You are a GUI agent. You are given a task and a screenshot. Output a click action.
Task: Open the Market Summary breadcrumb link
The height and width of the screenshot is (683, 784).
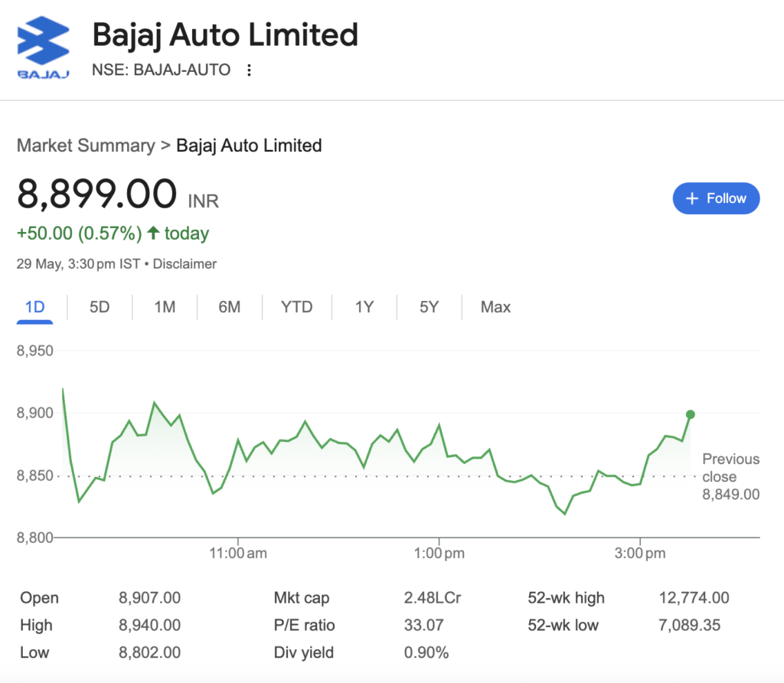point(86,145)
